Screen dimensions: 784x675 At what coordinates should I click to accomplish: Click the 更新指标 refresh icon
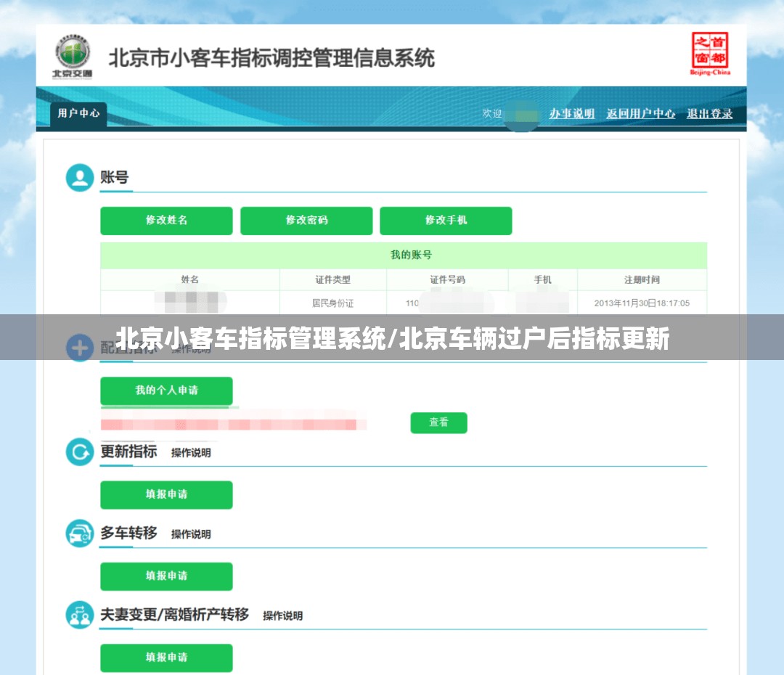coord(80,452)
